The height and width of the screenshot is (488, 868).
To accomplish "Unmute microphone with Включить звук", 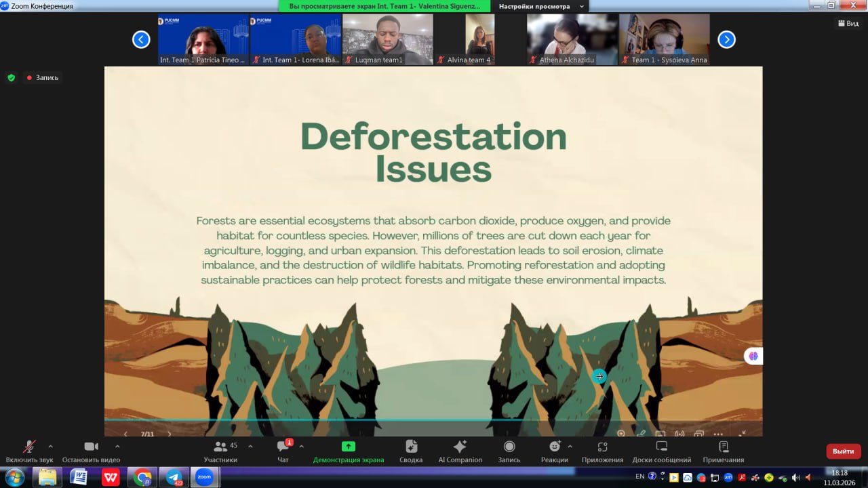I will [x=29, y=447].
